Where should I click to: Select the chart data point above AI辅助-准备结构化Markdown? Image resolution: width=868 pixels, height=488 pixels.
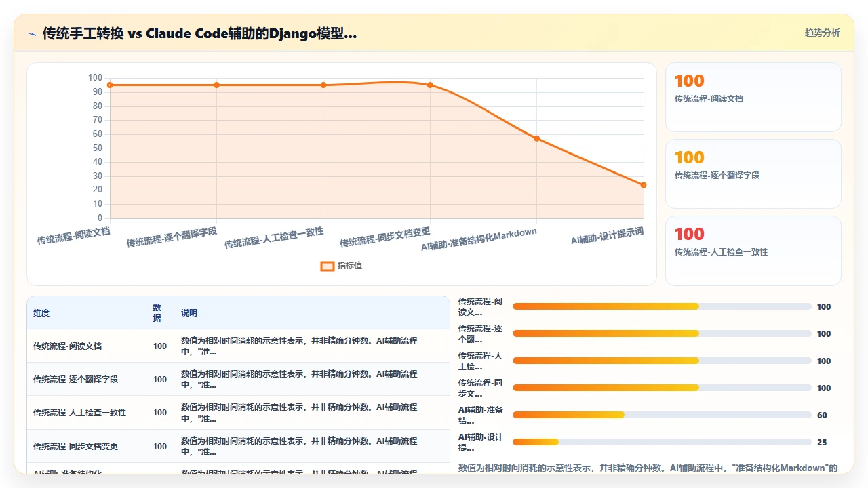click(x=536, y=138)
